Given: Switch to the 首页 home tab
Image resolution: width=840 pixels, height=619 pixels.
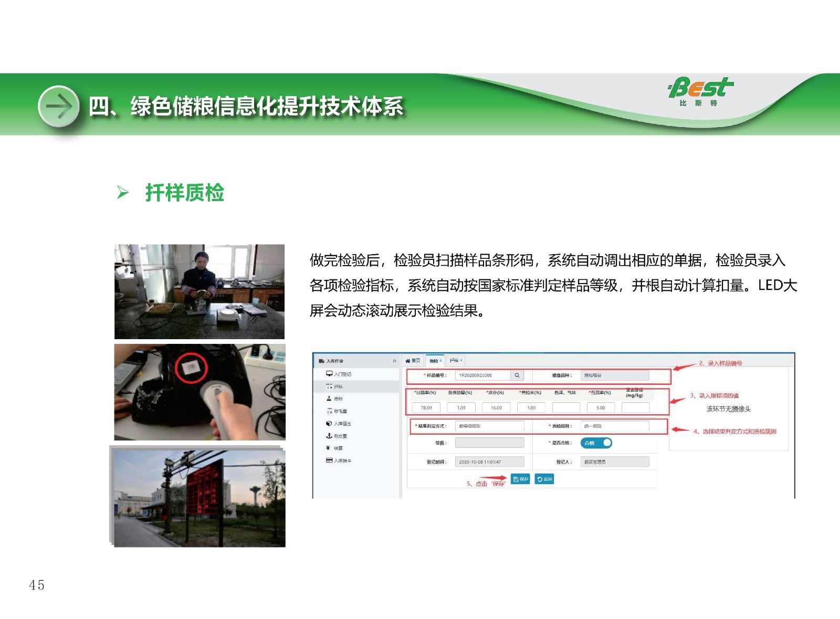Looking at the screenshot, I should (x=413, y=361).
